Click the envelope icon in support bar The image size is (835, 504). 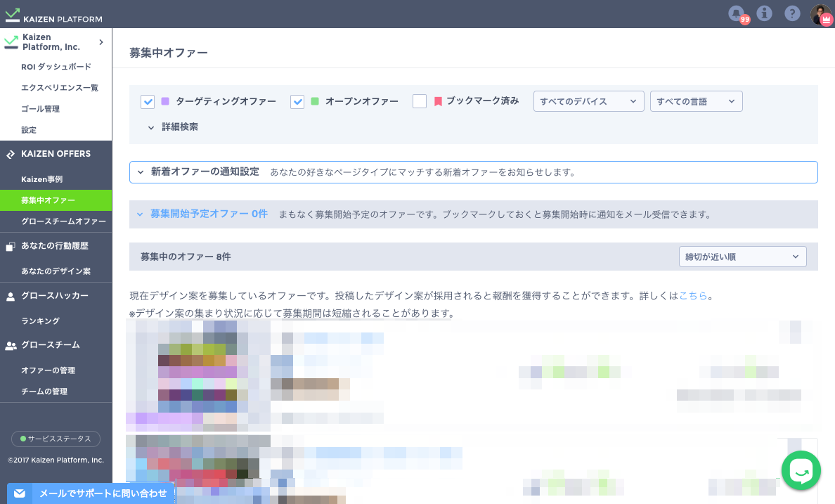(x=20, y=493)
